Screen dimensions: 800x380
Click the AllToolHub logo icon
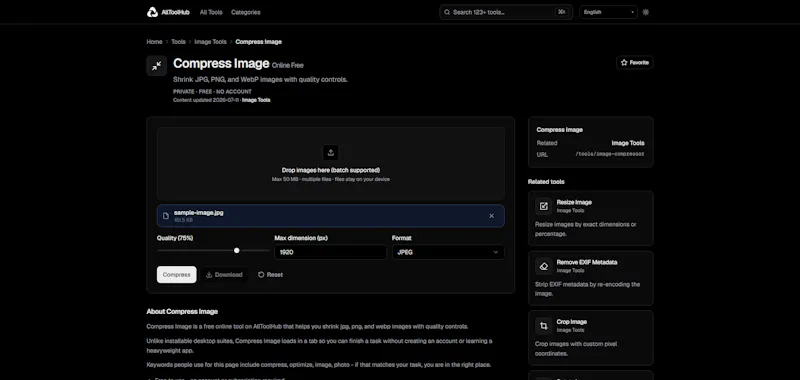pos(152,12)
